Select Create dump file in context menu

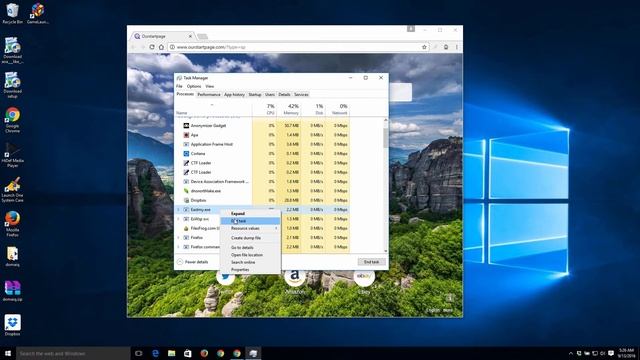pos(250,238)
